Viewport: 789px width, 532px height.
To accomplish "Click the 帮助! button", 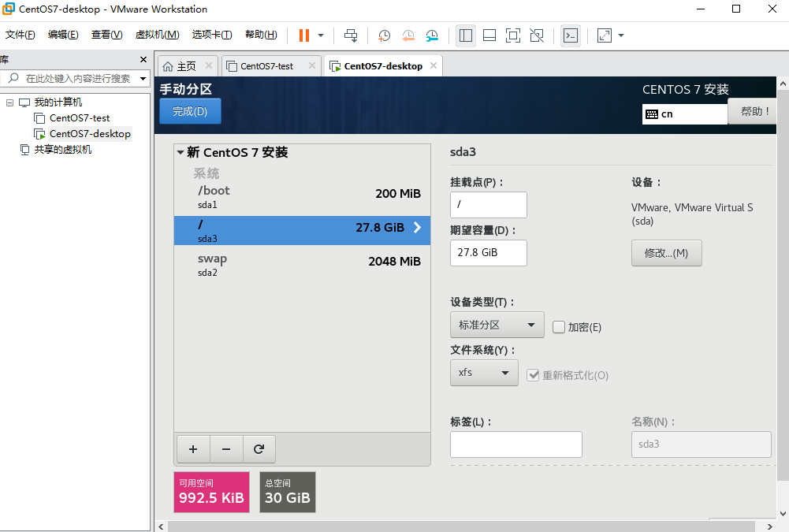I will click(x=753, y=111).
